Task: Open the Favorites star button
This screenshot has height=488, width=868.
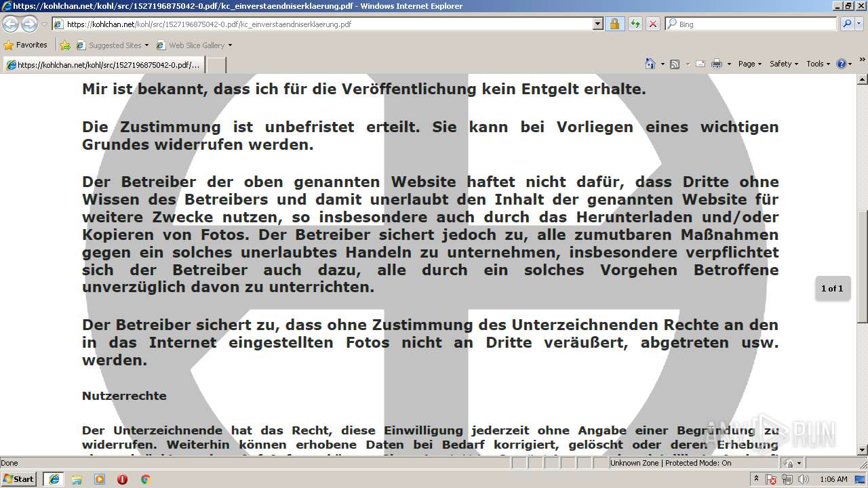Action: tap(26, 45)
